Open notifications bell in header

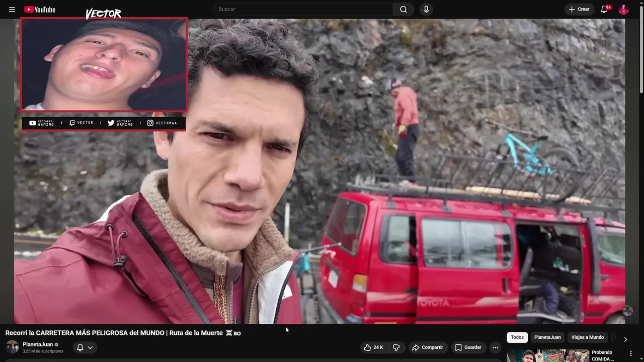click(x=605, y=10)
